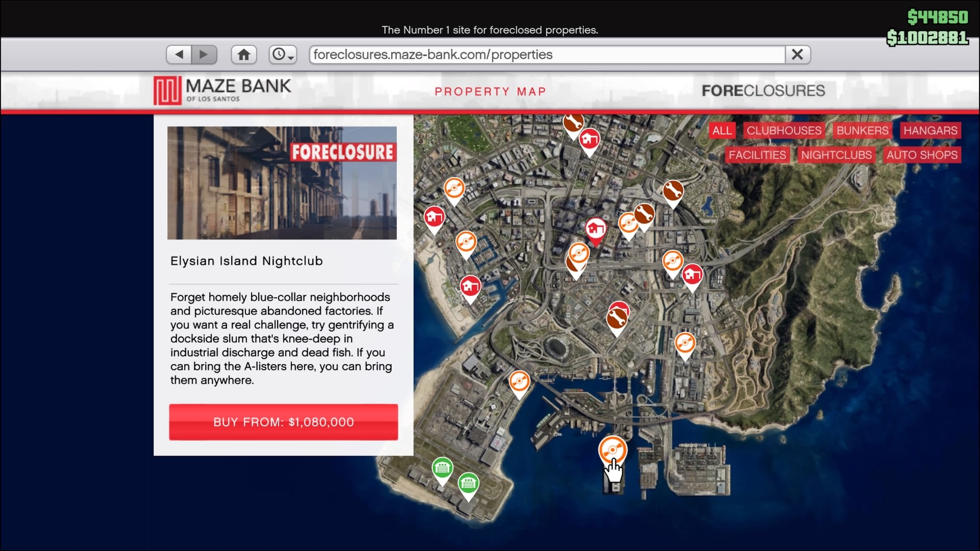Image resolution: width=980 pixels, height=551 pixels.
Task: Close the browser with the X button
Action: tap(798, 55)
